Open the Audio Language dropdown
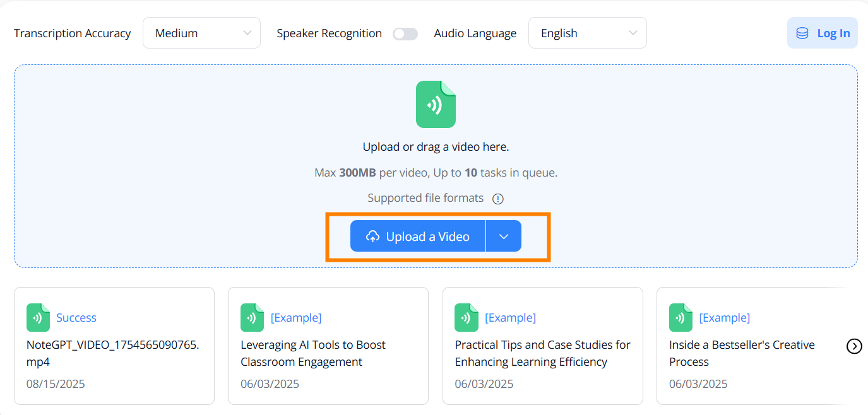The width and height of the screenshot is (868, 415). coord(587,32)
